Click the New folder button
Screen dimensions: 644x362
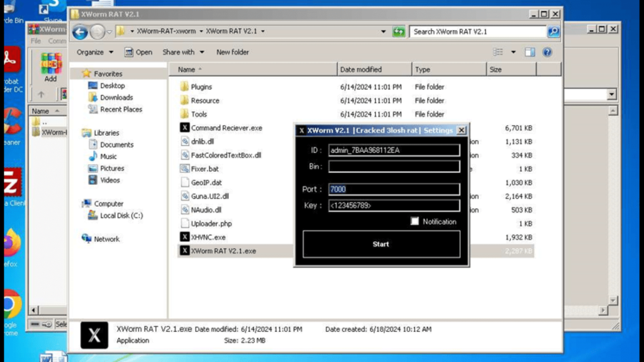click(x=233, y=52)
